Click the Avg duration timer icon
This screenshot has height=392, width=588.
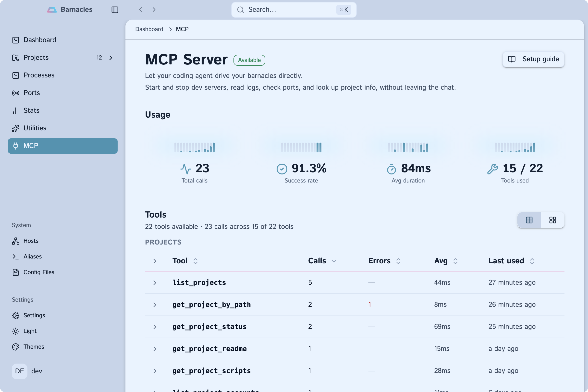tap(391, 169)
